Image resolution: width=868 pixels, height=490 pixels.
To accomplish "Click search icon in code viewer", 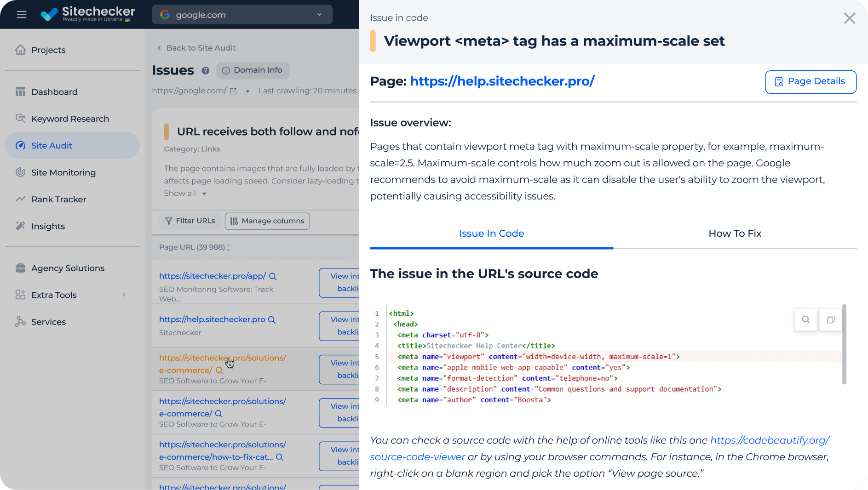I will click(806, 319).
